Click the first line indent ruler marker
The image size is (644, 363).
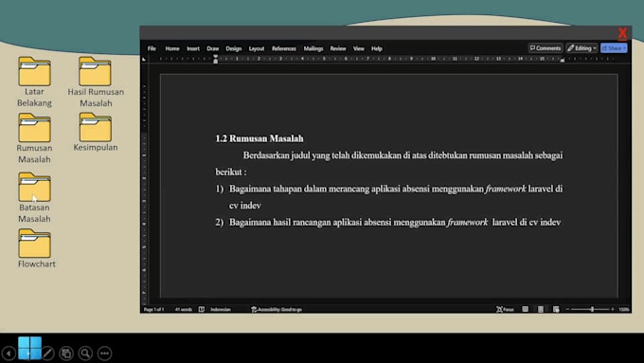click(x=215, y=57)
